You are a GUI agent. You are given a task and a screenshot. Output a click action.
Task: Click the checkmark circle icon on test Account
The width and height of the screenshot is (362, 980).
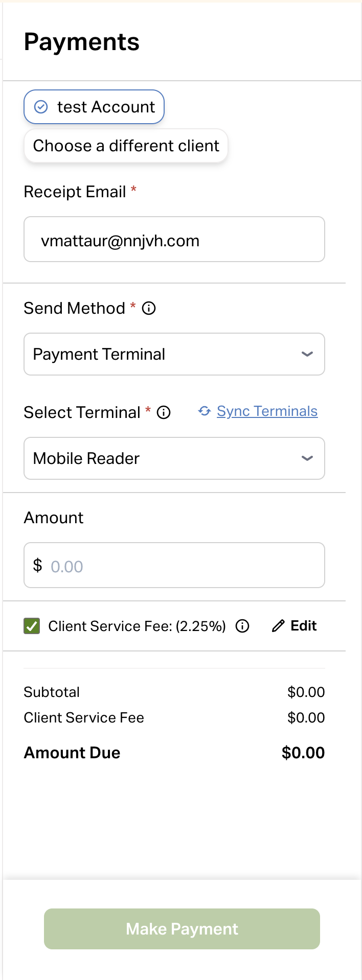point(41,107)
